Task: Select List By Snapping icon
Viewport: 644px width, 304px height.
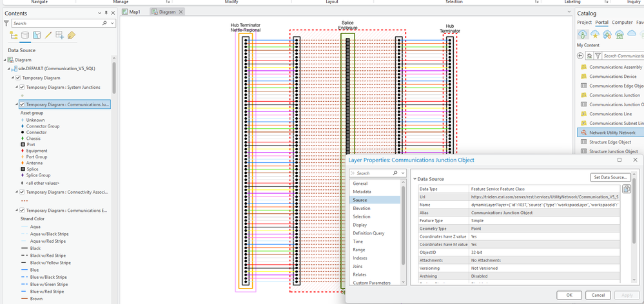Action: pos(59,35)
